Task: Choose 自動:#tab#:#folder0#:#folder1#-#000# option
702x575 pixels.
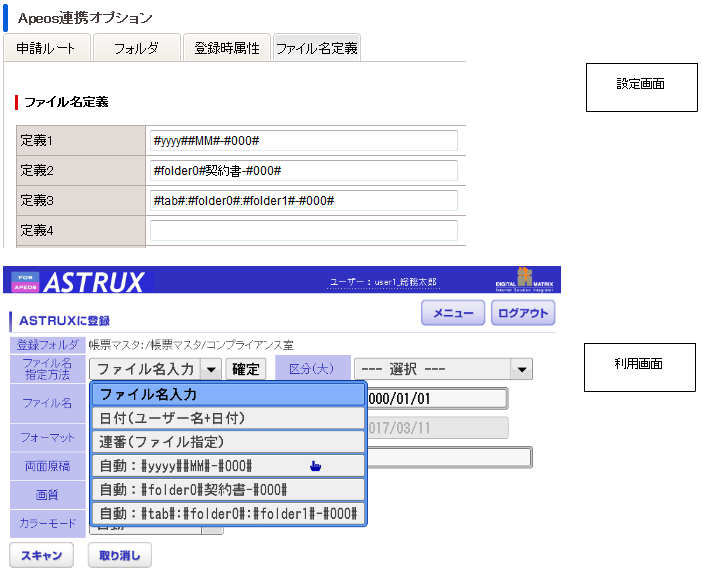Action: tap(228, 513)
